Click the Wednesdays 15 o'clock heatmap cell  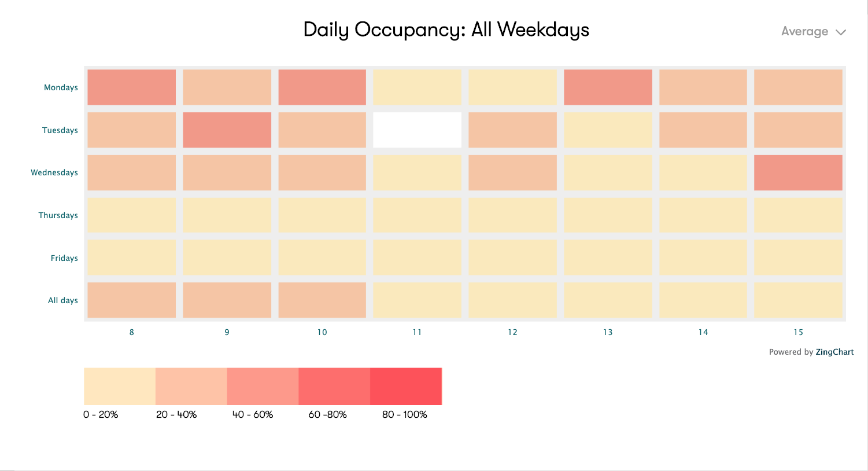798,172
